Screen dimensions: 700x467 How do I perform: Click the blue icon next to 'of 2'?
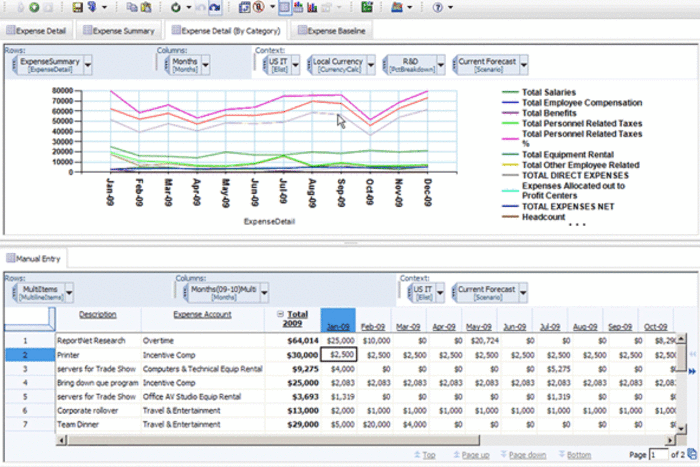pyautogui.click(x=692, y=454)
